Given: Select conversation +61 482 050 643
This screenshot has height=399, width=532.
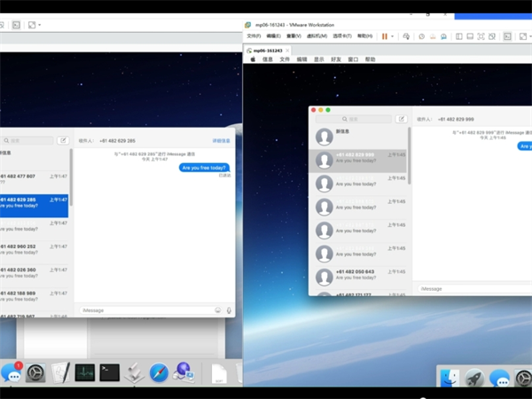Looking at the screenshot, I should (359, 276).
